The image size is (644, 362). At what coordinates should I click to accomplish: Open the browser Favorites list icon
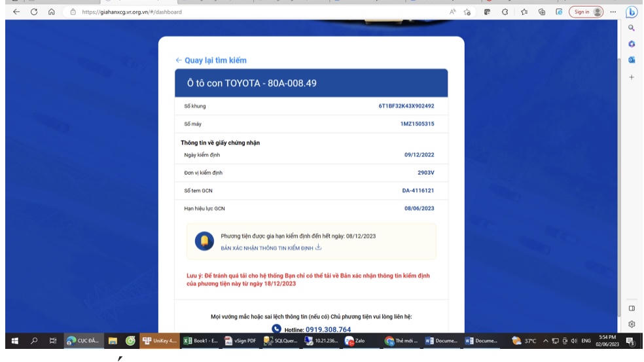coord(524,12)
